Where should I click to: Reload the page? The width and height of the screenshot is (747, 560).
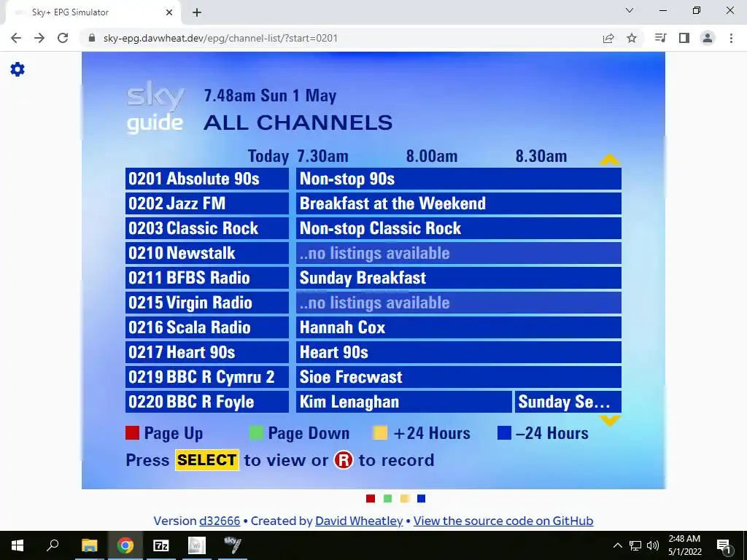[x=63, y=38]
